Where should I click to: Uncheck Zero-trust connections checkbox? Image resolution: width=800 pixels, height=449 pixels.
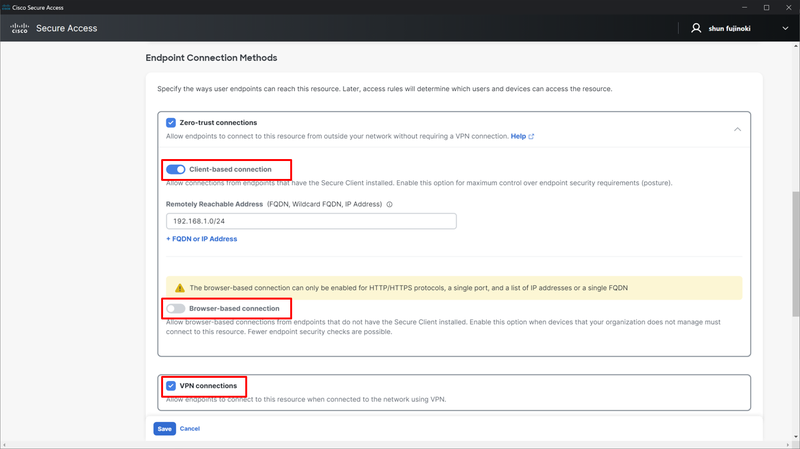pyautogui.click(x=171, y=122)
